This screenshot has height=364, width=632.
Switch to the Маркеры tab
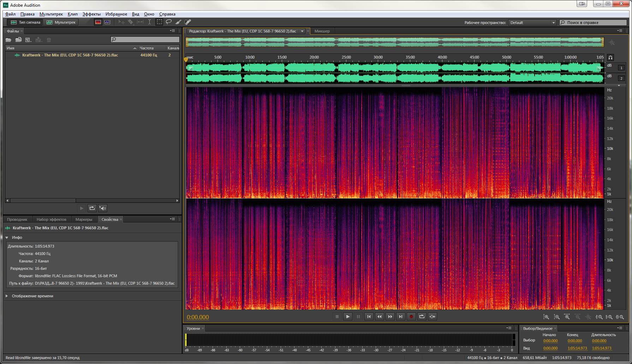[x=84, y=219]
